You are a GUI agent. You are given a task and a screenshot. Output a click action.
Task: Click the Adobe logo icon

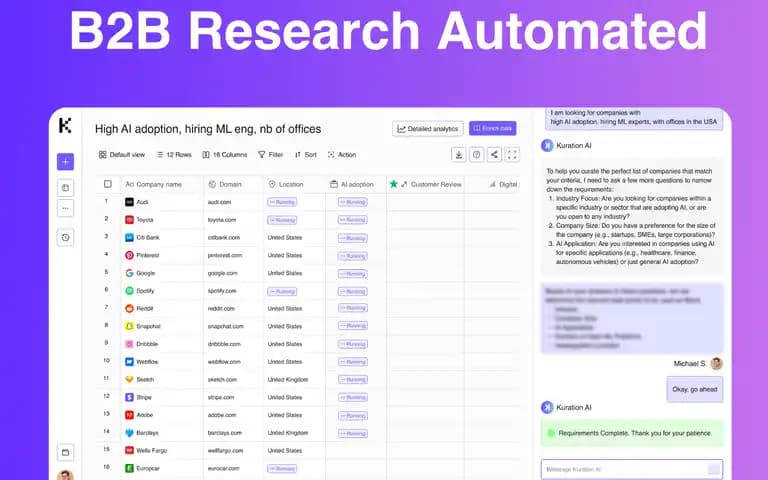point(129,415)
